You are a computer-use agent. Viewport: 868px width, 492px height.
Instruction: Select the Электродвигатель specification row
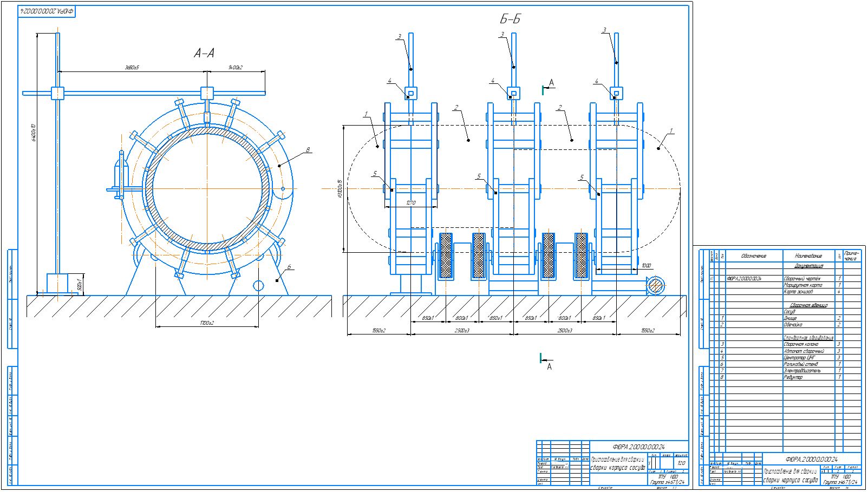785,371
